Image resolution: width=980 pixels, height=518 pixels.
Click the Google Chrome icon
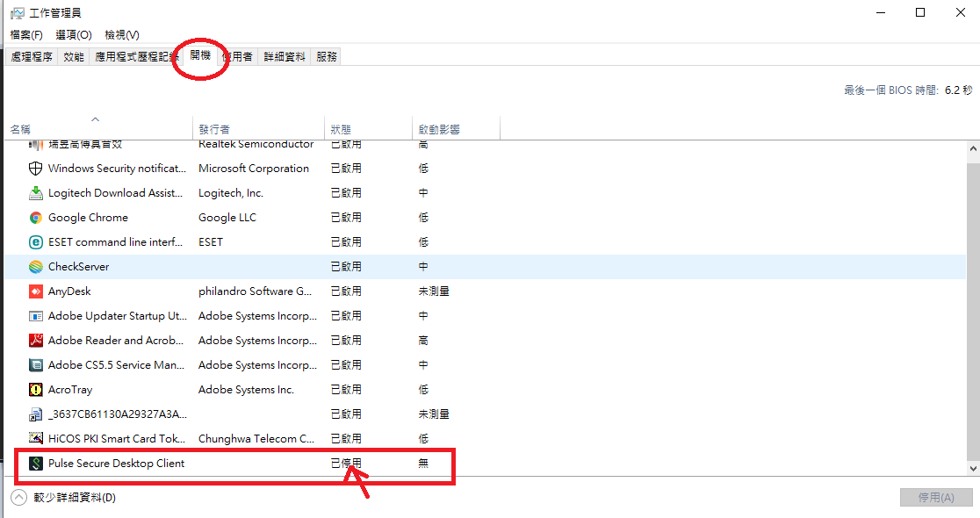36,218
